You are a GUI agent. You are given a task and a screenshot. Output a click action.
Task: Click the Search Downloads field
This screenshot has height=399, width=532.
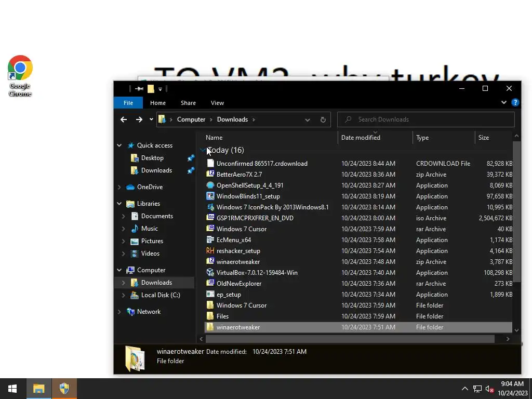[x=426, y=119]
